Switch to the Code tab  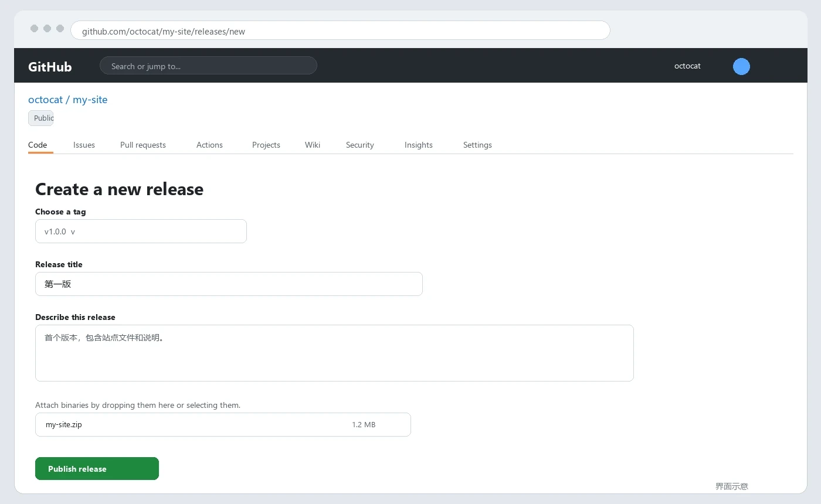[38, 145]
